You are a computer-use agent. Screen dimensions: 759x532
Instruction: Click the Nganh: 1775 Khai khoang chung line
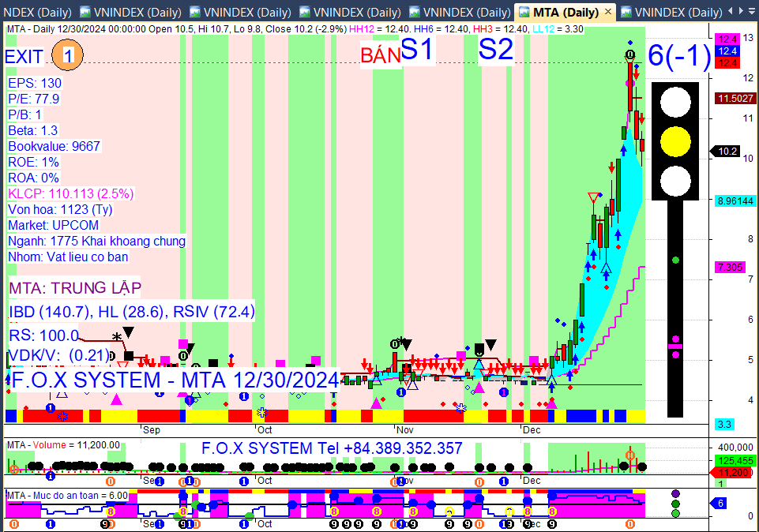coord(97,241)
